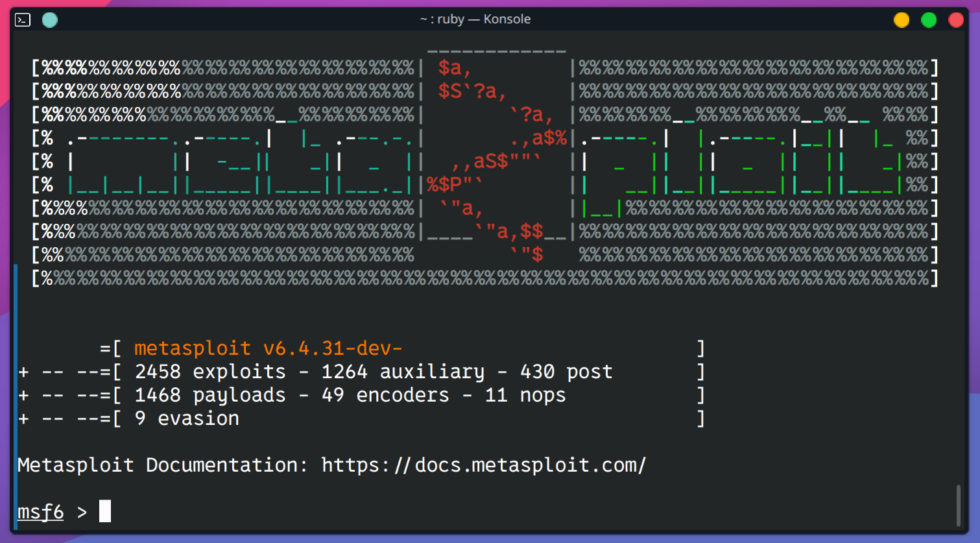This screenshot has width=980, height=543.
Task: Click the teal round pin button in the title bar
Action: click(50, 20)
